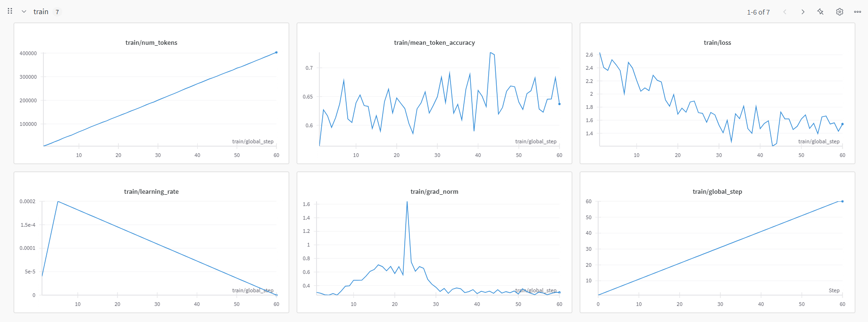This screenshot has width=868, height=322.
Task: Open the train section settings gear
Action: (840, 12)
